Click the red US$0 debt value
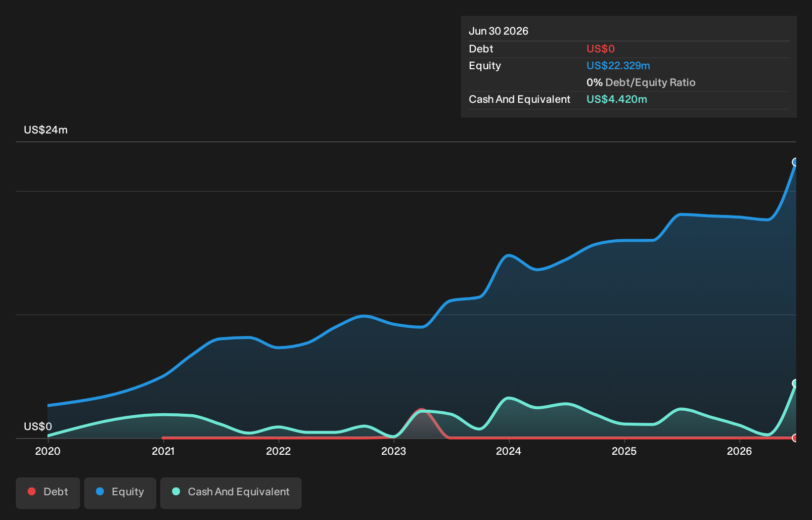 pyautogui.click(x=600, y=49)
